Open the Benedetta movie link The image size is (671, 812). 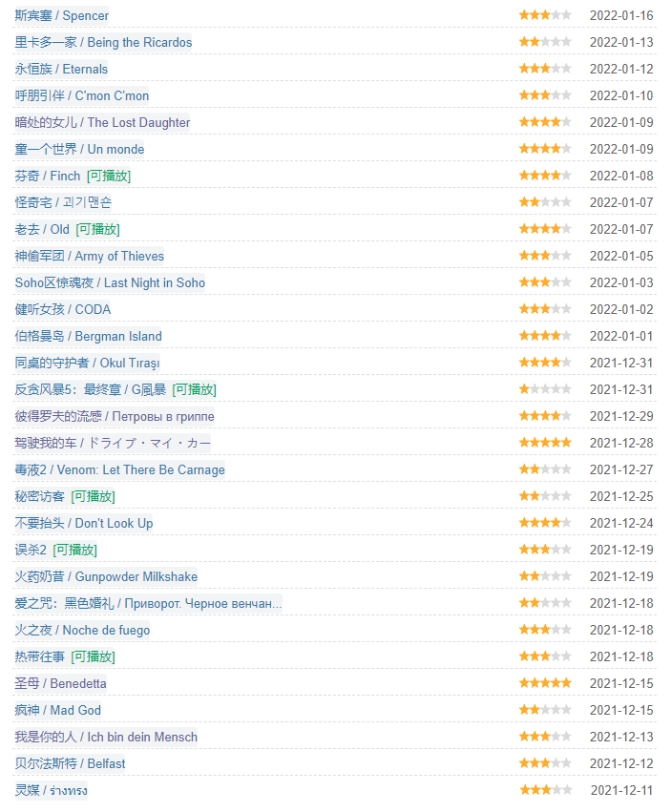pos(61,683)
